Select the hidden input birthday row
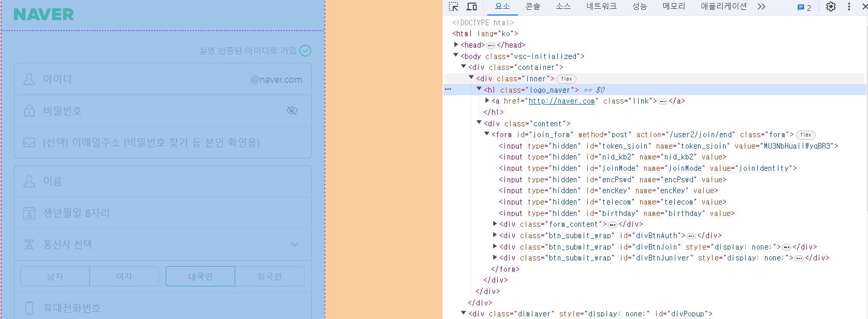The width and height of the screenshot is (868, 319). pyautogui.click(x=617, y=213)
